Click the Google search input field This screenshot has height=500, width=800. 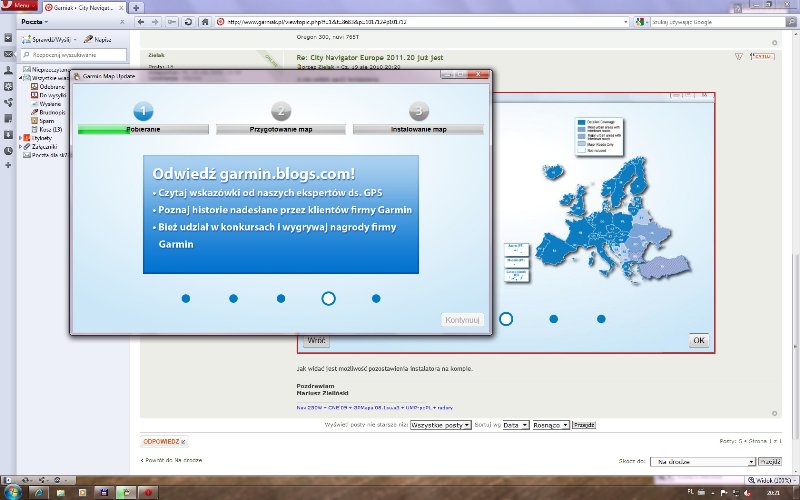717,22
